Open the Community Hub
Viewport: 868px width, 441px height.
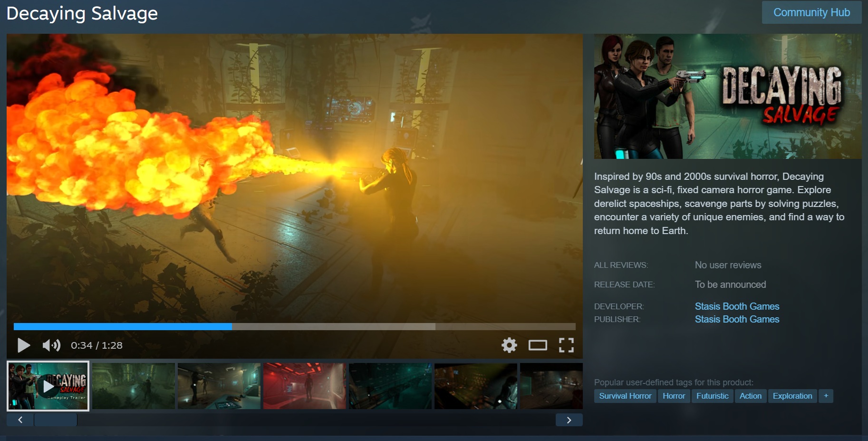tap(811, 12)
